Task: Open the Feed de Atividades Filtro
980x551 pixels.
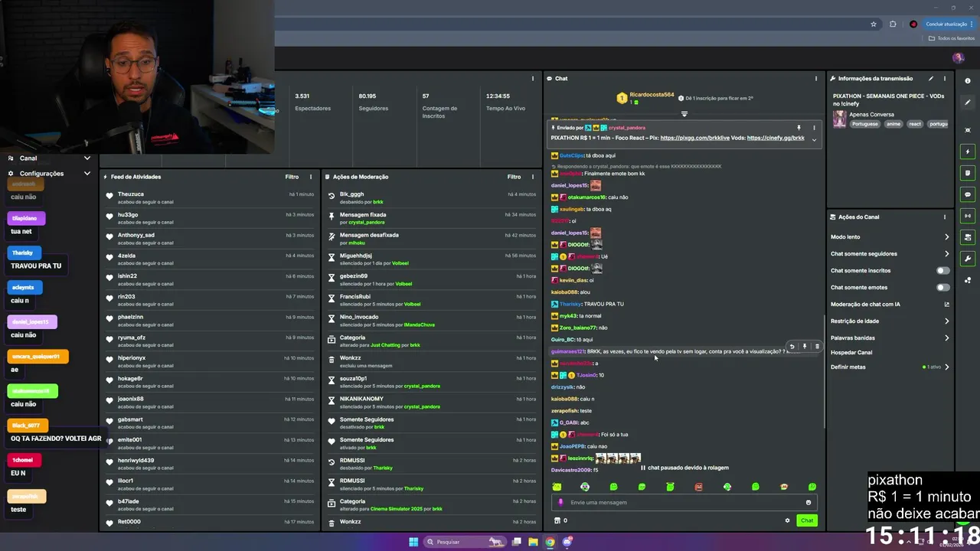Action: tap(292, 177)
